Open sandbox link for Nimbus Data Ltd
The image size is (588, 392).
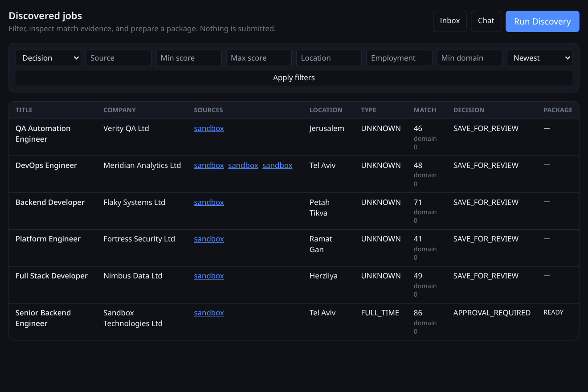(209, 276)
